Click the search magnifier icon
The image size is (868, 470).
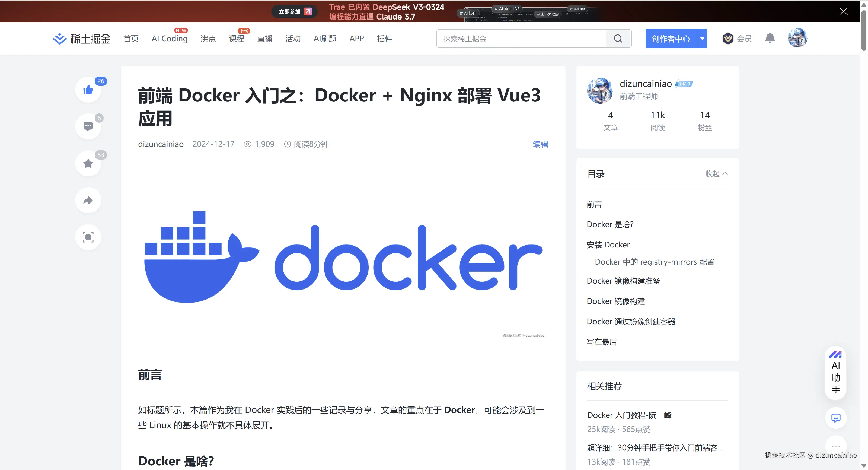pyautogui.click(x=618, y=39)
